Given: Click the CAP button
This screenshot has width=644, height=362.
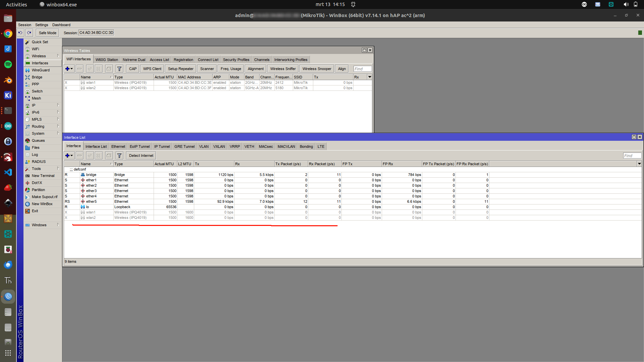Looking at the screenshot, I should pyautogui.click(x=133, y=69).
